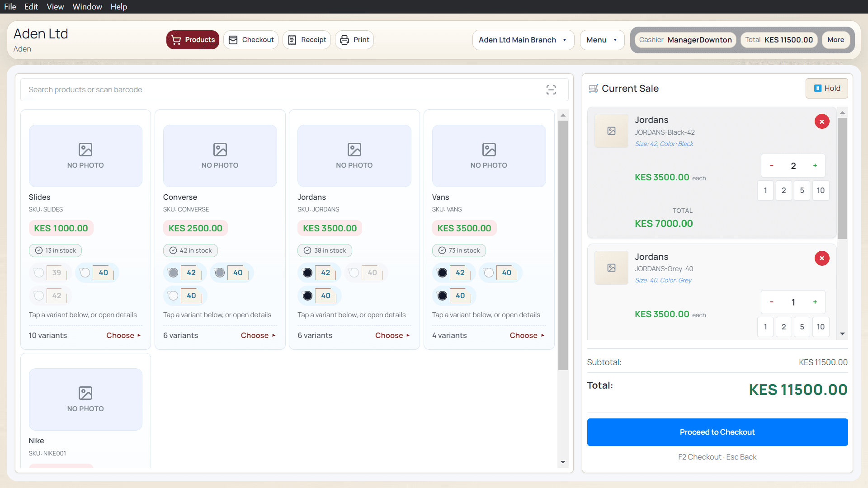Screen dimensions: 868x488
Task: Expand Choose for Jordans variants
Action: [392, 335]
